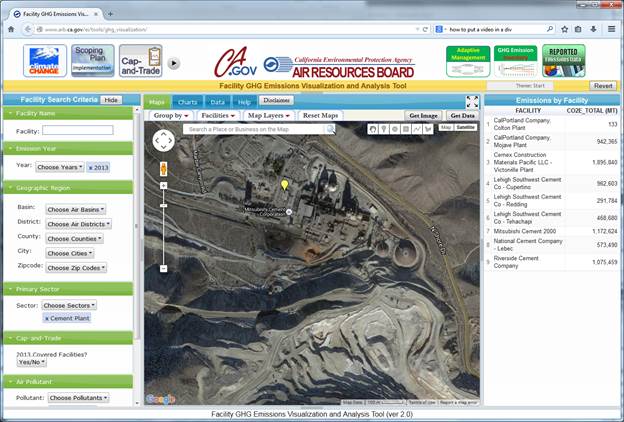The width and height of the screenshot is (624, 422).
Task: Open the Cap-and-Trade program icon
Action: (x=144, y=61)
